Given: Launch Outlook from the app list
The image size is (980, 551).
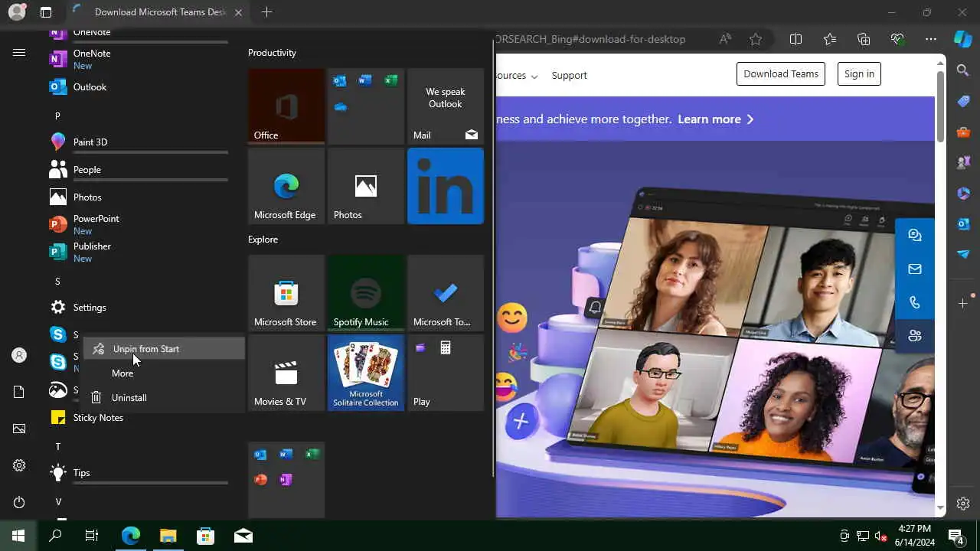Looking at the screenshot, I should pos(138,86).
